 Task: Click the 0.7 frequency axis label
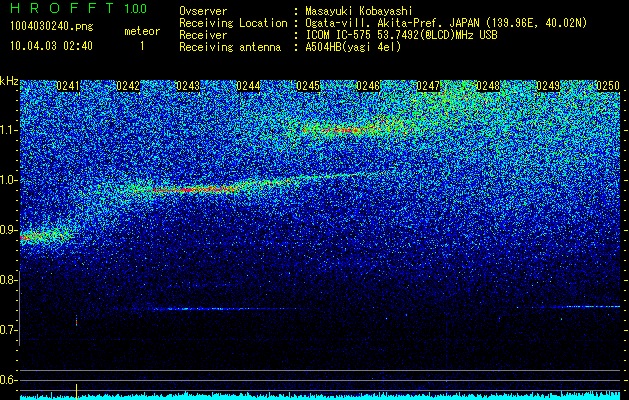(x=9, y=330)
